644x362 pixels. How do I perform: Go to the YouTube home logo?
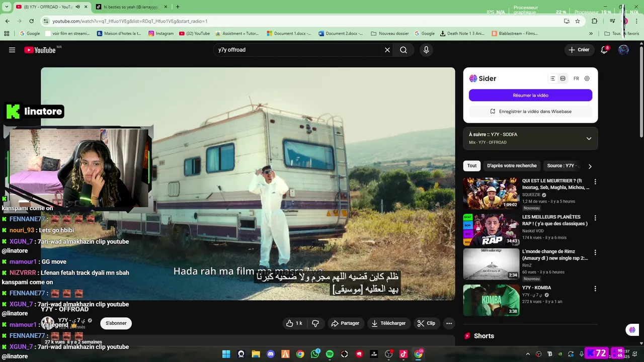(40, 50)
